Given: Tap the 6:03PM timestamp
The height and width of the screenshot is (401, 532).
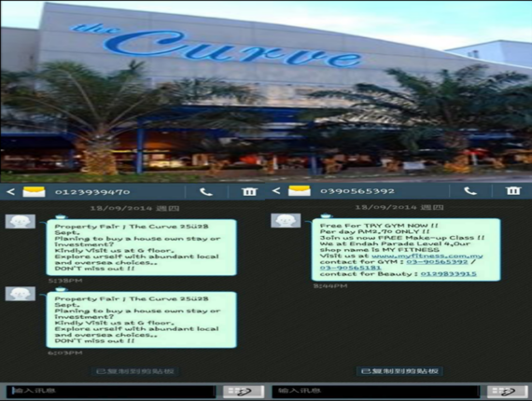Looking at the screenshot, I should click(x=64, y=353).
